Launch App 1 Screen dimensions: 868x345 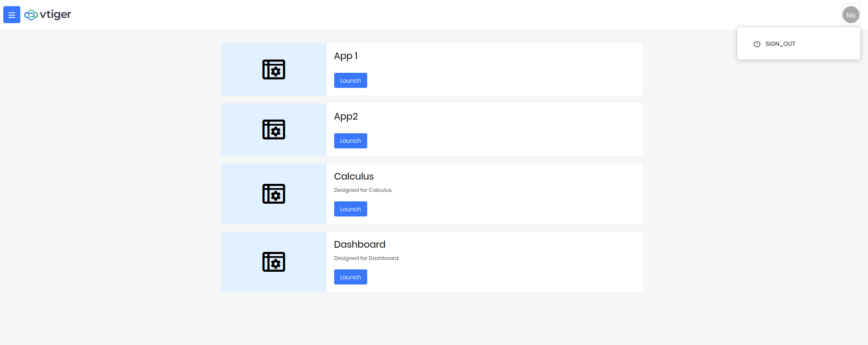click(350, 80)
